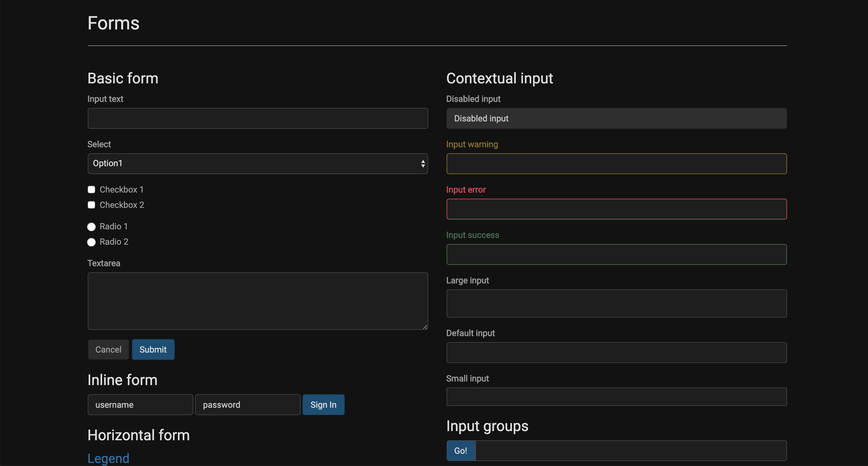
Task: Focus the username inline field
Action: 140,405
